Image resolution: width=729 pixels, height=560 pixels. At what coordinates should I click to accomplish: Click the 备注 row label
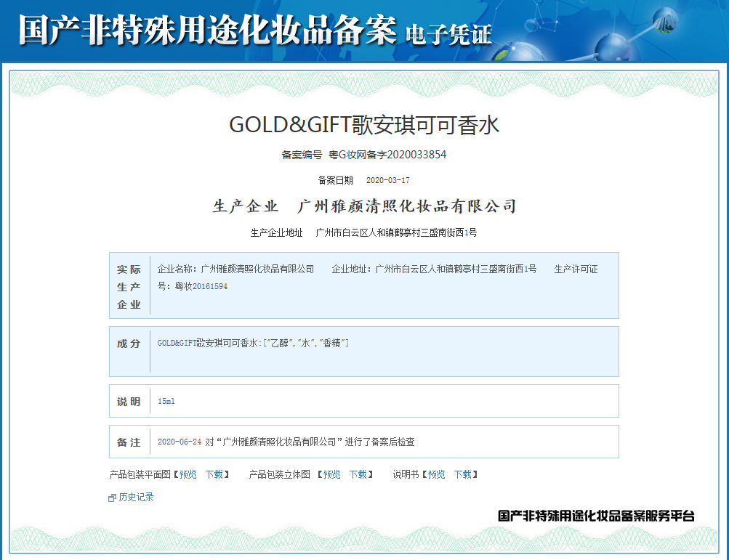129,442
